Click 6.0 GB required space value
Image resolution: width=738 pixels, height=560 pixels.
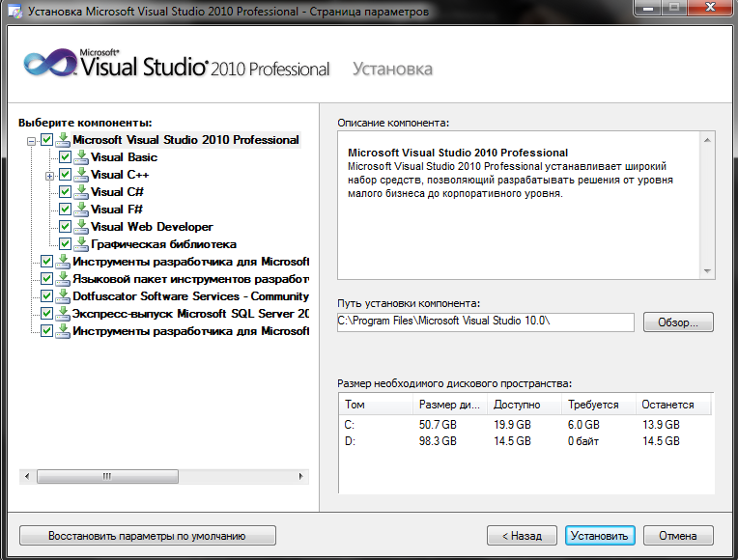(x=583, y=425)
